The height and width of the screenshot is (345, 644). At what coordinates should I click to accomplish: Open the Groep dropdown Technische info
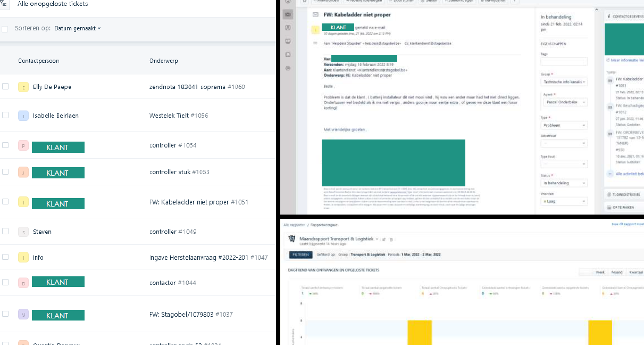tap(564, 82)
